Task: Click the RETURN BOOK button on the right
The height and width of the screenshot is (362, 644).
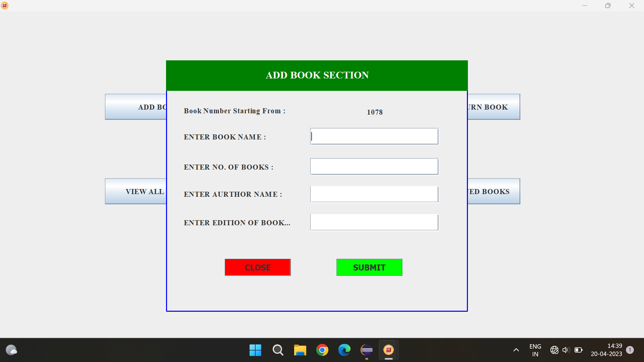Action: [x=493, y=107]
